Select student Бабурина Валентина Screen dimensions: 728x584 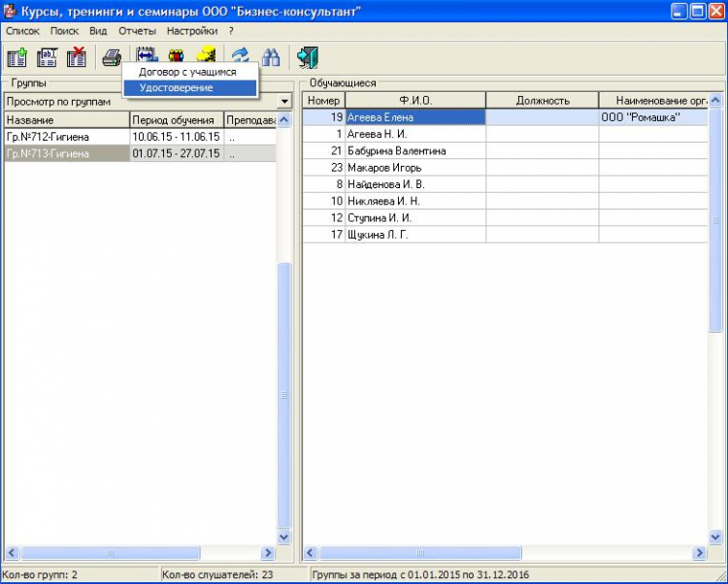415,150
